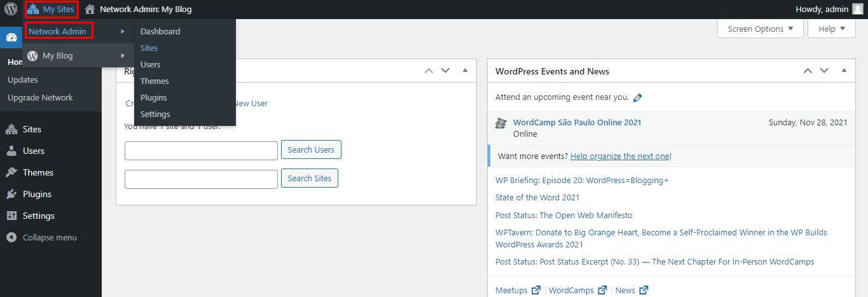Viewport: 868px width, 297px height.
Task: Open WP Briefing: Episode 20 link
Action: [582, 180]
